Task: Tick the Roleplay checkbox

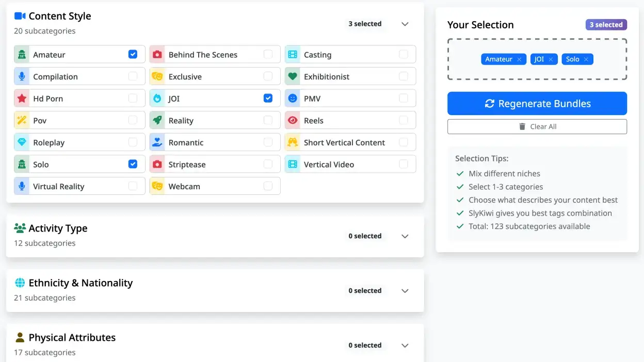Action: 133,142
